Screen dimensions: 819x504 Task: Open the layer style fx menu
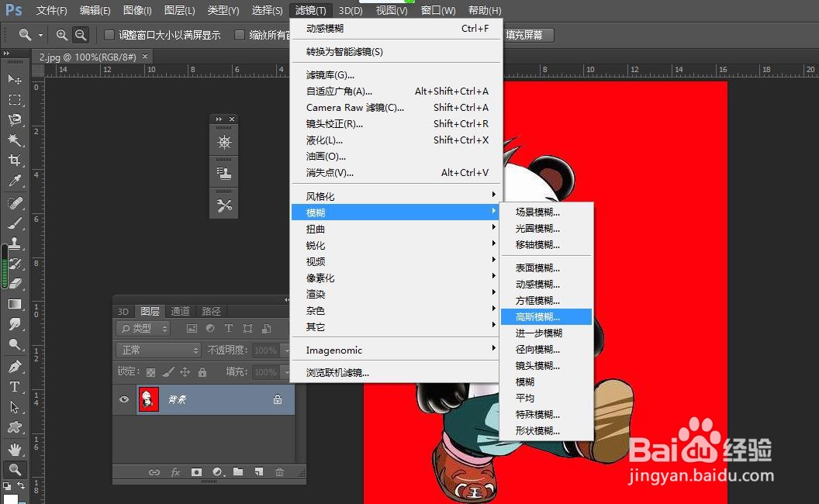tap(175, 472)
